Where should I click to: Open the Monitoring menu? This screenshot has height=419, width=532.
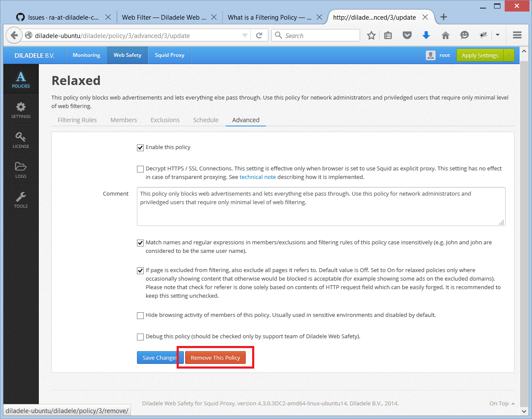tap(86, 55)
